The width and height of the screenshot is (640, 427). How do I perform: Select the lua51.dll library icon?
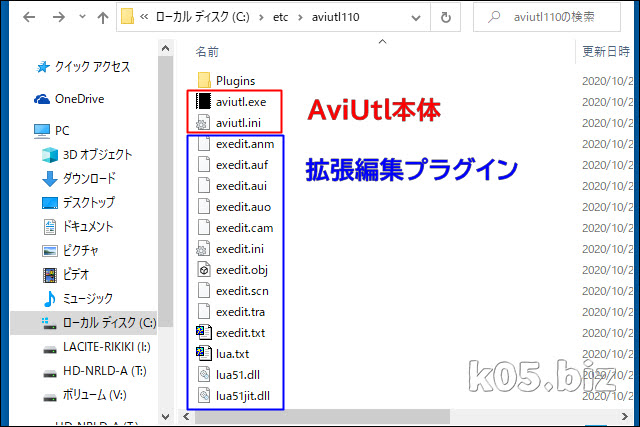click(204, 374)
